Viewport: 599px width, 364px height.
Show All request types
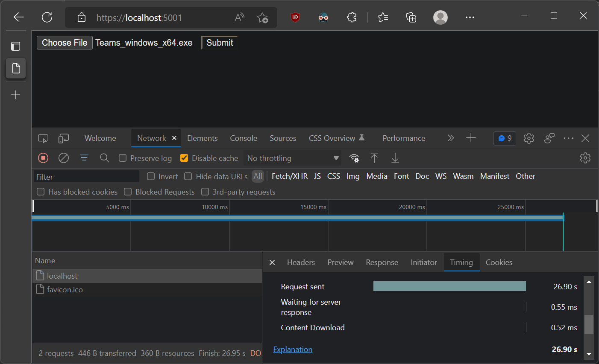pyautogui.click(x=258, y=176)
